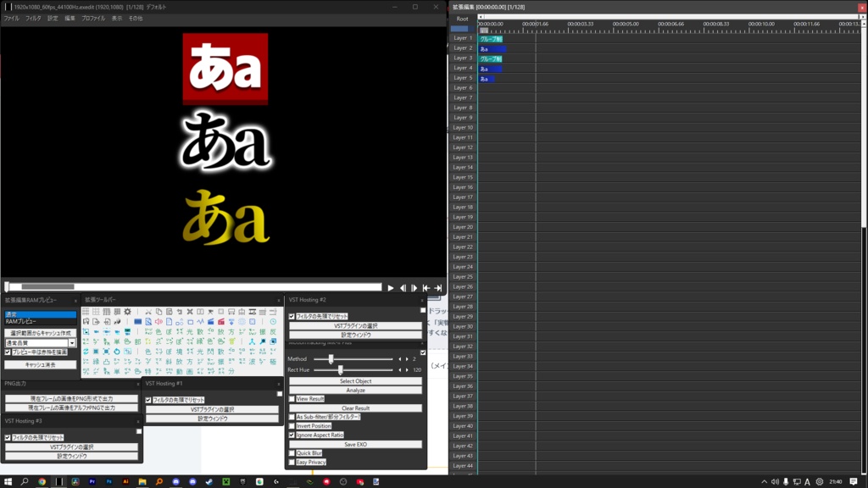The height and width of the screenshot is (488, 868).
Task: Toggle プレビュー中は赤枠を描画 checkbox
Action: [x=8, y=352]
